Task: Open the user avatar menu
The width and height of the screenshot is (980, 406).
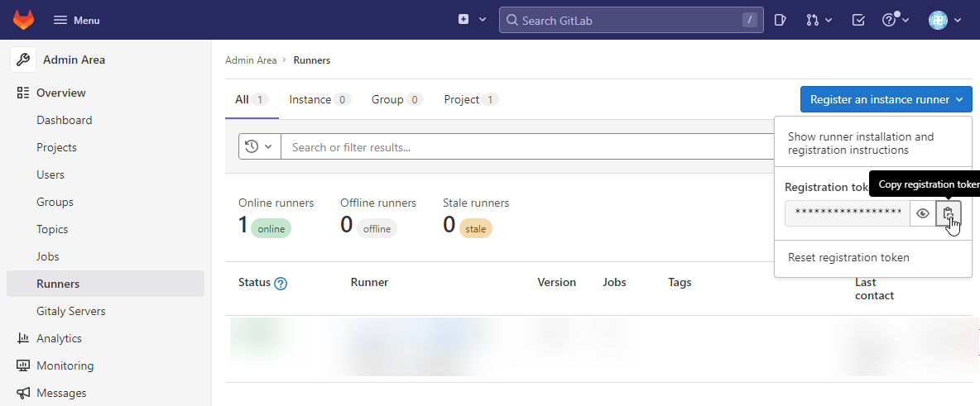Action: [938, 20]
